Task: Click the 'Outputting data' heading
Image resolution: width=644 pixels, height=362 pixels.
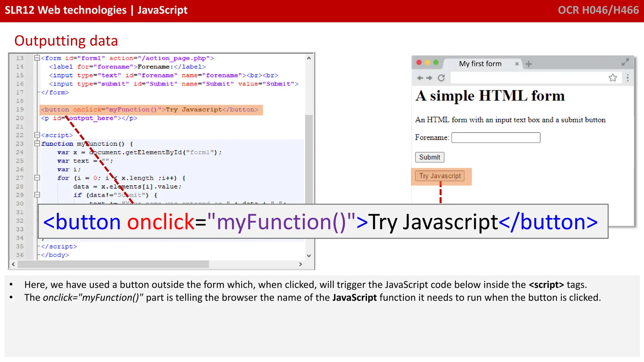Action: tap(66, 41)
